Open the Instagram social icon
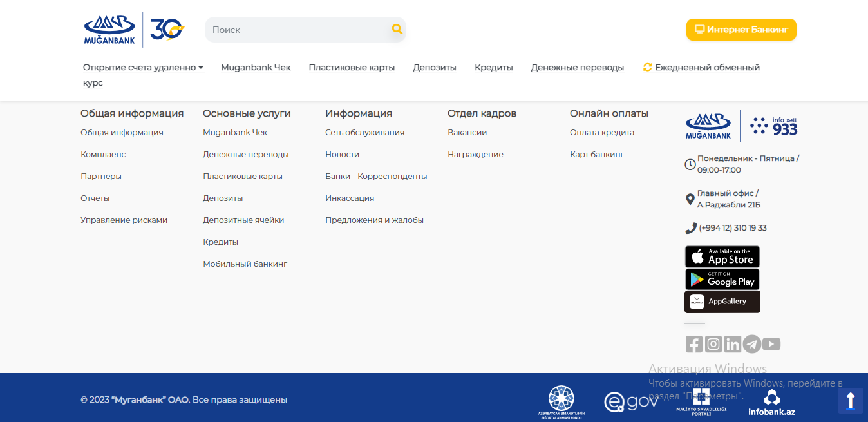The width and height of the screenshot is (868, 422). (x=713, y=344)
